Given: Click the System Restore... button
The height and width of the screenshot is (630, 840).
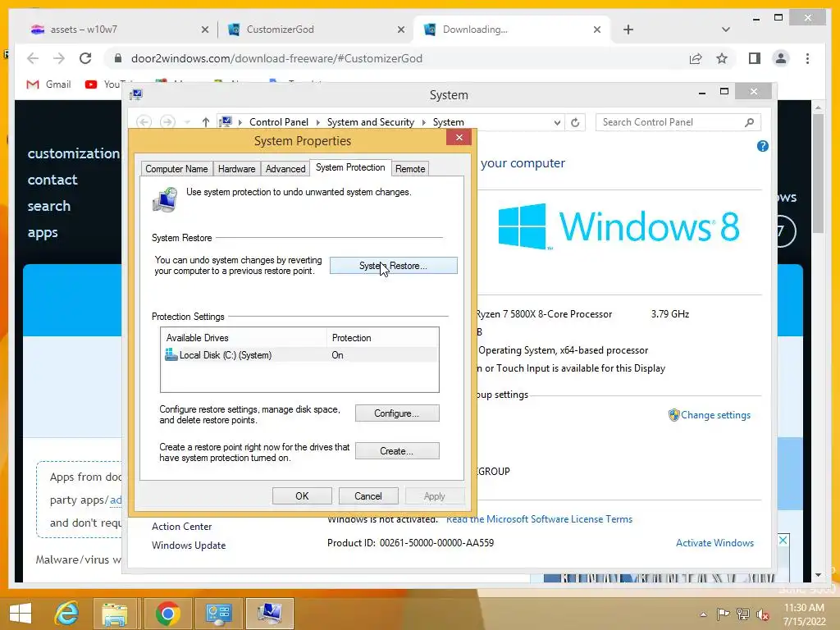Looking at the screenshot, I should [393, 266].
